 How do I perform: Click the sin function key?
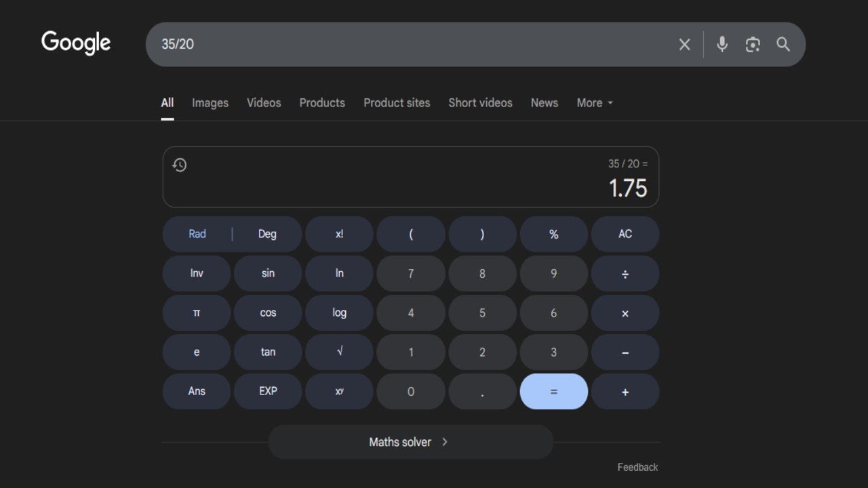[x=268, y=273]
